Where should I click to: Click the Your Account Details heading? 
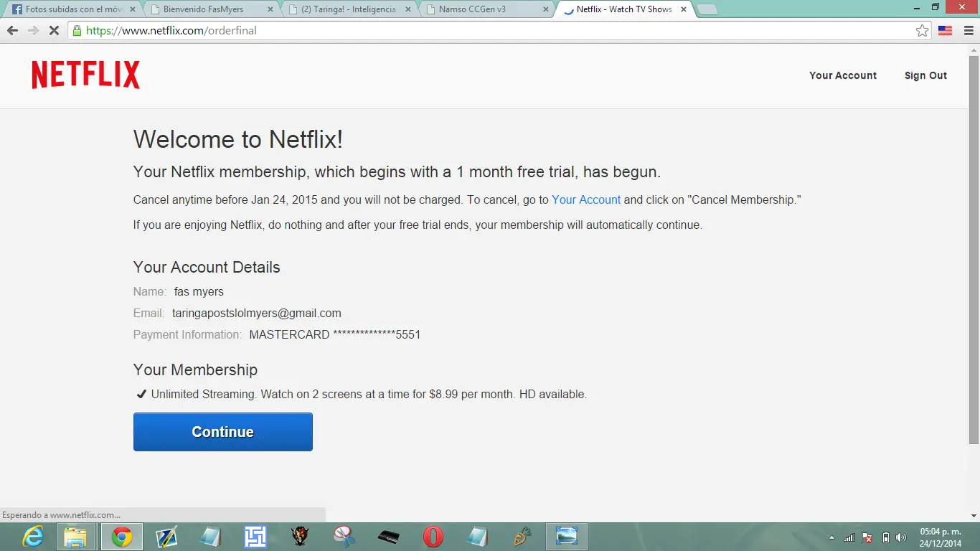coord(207,267)
